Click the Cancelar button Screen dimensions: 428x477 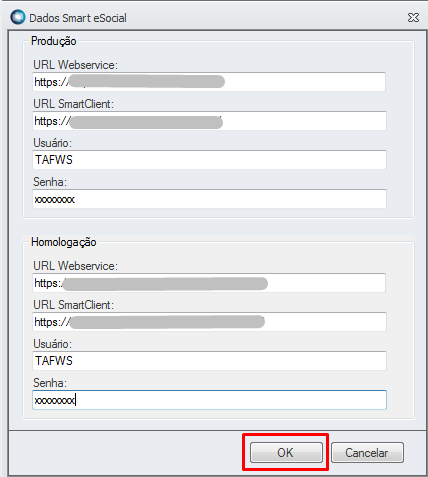[x=367, y=452]
